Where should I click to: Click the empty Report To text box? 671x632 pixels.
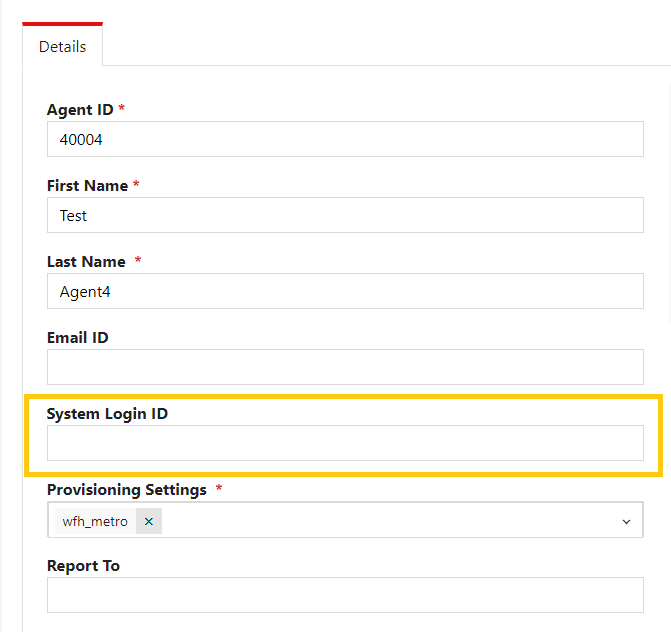pyautogui.click(x=345, y=595)
